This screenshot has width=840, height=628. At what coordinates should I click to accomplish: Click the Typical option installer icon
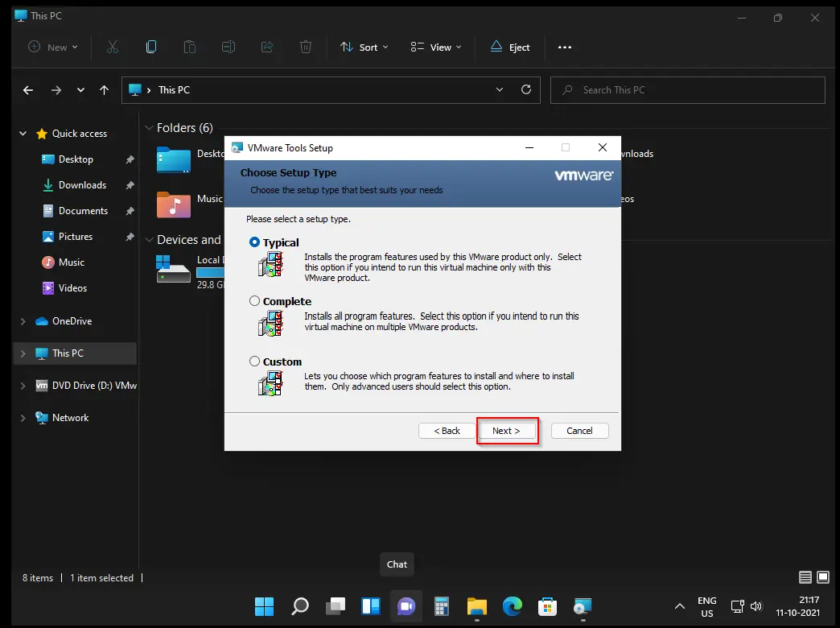(x=270, y=264)
